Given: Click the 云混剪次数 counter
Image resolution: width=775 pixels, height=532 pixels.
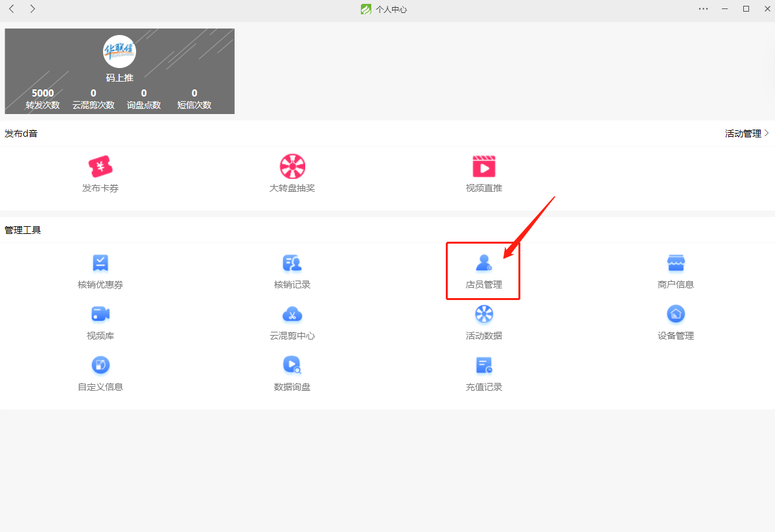Looking at the screenshot, I should [x=93, y=99].
